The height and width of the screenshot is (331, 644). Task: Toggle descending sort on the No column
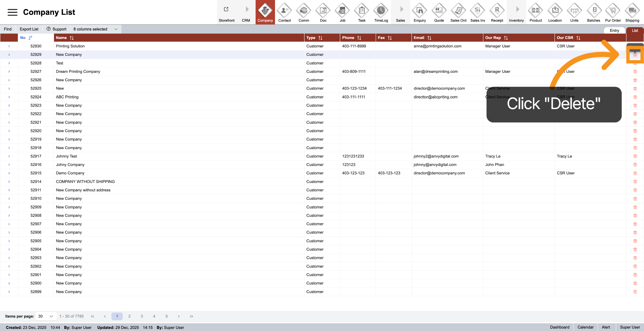click(30, 38)
